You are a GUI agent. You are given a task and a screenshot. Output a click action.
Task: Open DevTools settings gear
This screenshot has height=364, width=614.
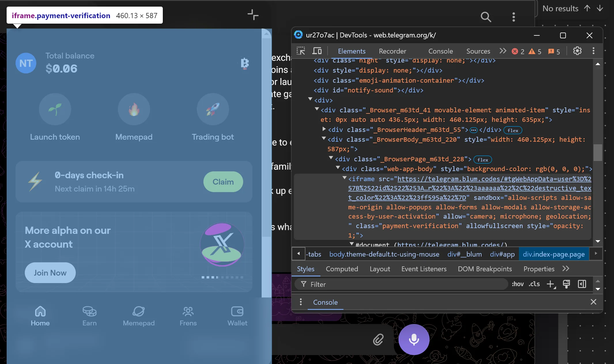[x=577, y=51]
